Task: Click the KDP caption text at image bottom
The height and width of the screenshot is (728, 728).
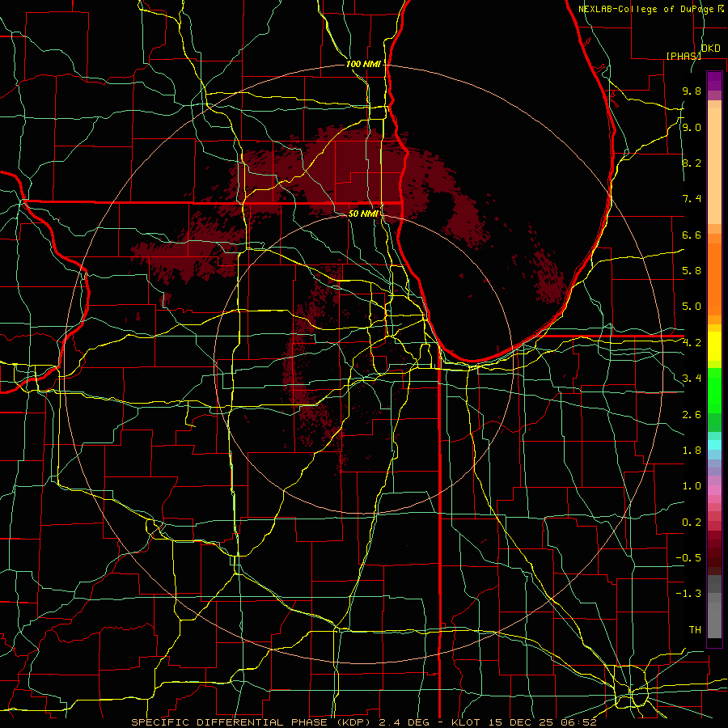Action: 363,722
